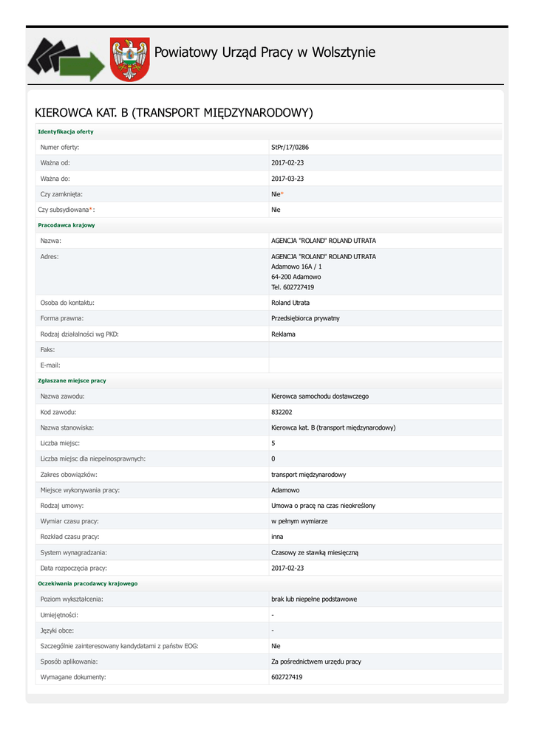Select the "Identyfikacja oferty" section header
535x756 pixels.
(66, 131)
